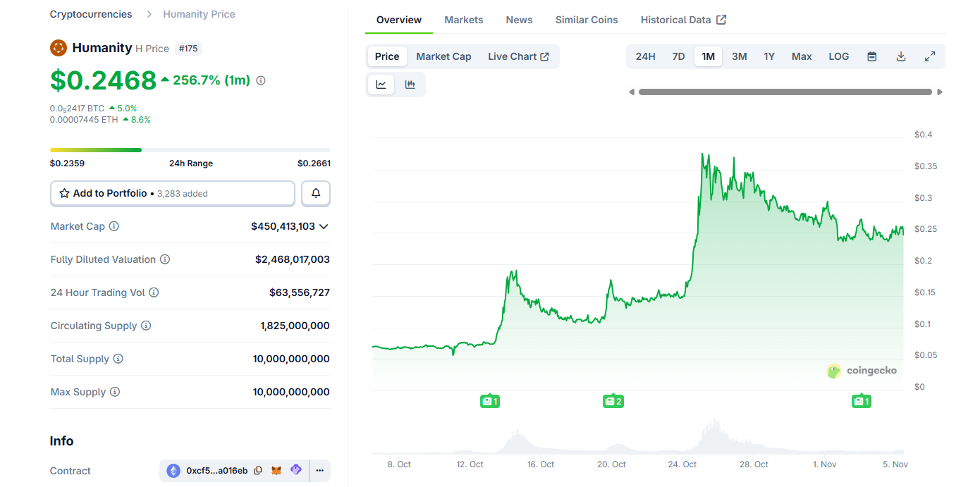Open the news marker labeled 2

pyautogui.click(x=613, y=401)
